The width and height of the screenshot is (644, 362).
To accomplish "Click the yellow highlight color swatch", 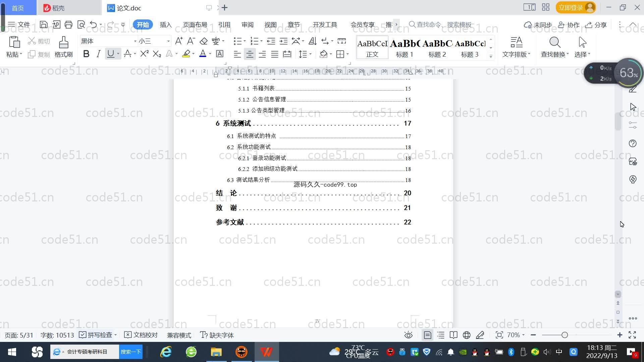I will tap(186, 54).
